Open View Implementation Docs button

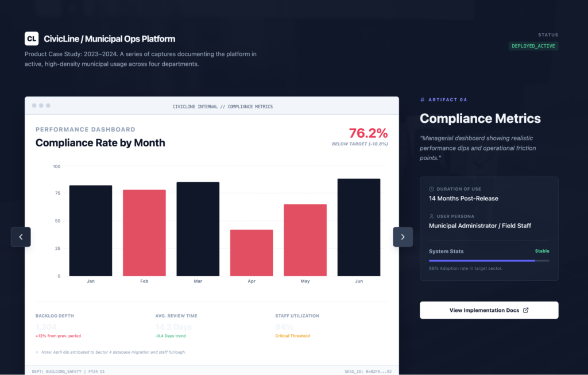[489, 310]
